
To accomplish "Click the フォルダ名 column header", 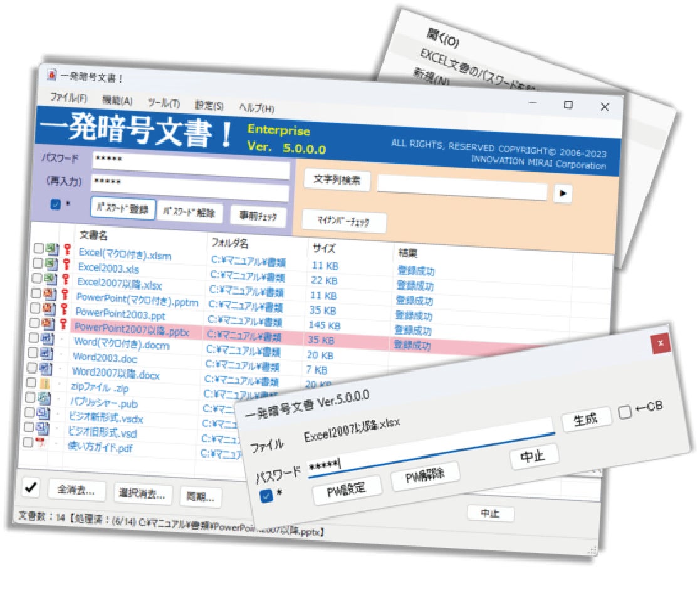I will [x=230, y=243].
